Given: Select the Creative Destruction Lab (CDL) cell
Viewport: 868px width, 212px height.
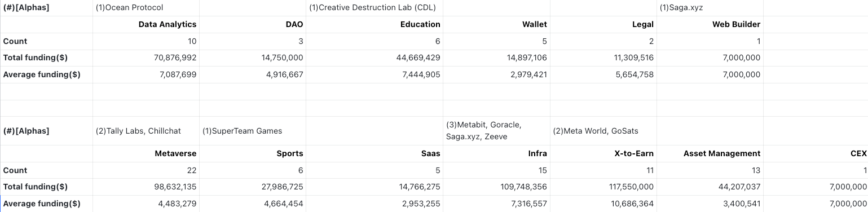Looking at the screenshot, I should point(374,8).
